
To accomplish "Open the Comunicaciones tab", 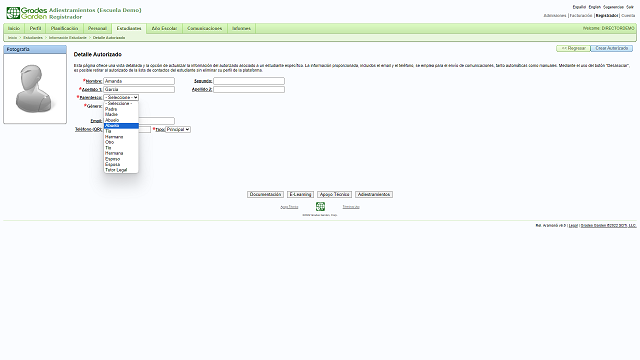I will pos(204,29).
